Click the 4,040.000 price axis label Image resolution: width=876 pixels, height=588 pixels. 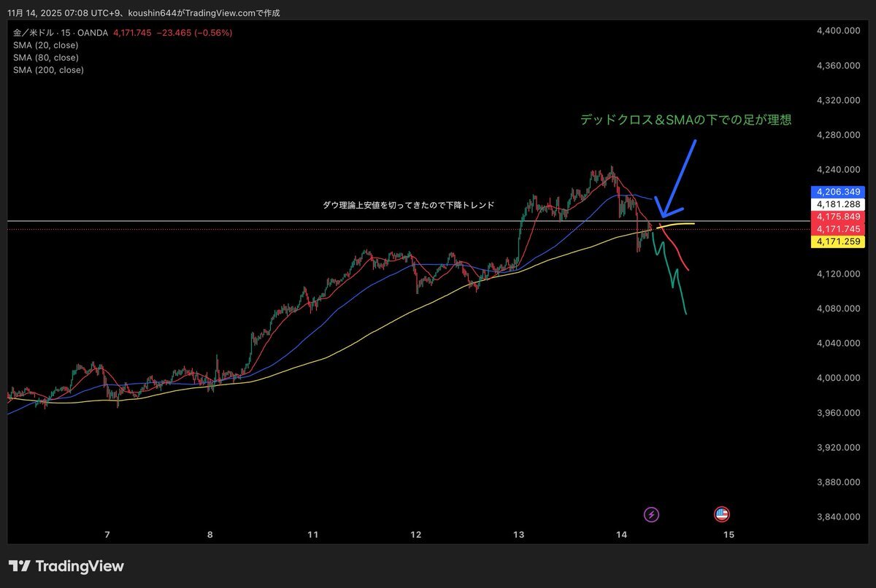coord(838,343)
